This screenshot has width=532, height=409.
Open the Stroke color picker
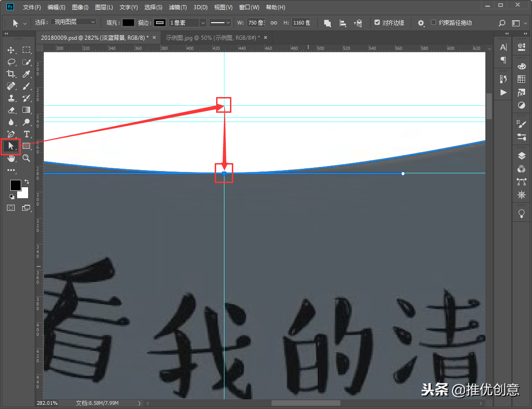coord(160,23)
